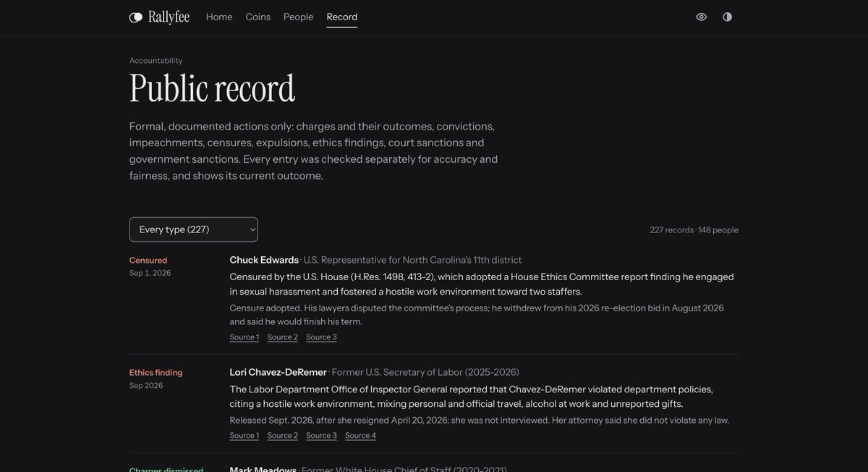Screen dimensions: 868x472
Task: Open Source 4 under Lori Chavez-DeRemer entry
Action: [x=361, y=436]
